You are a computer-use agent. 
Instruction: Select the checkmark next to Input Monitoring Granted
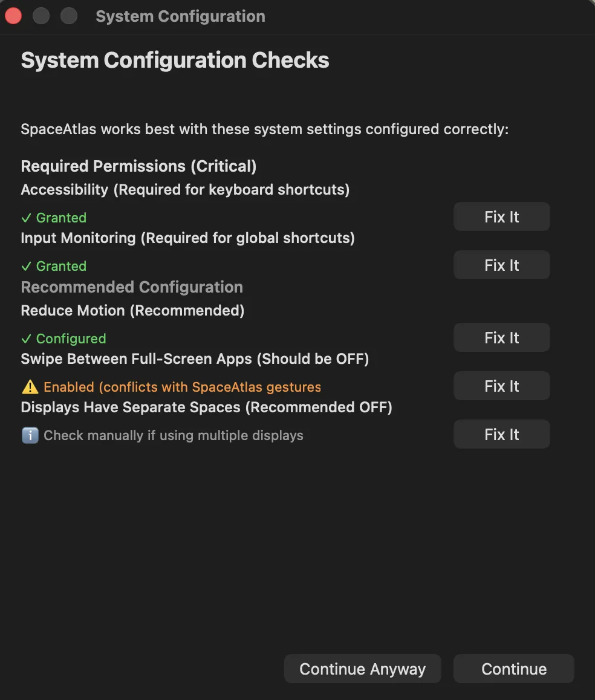coord(27,266)
